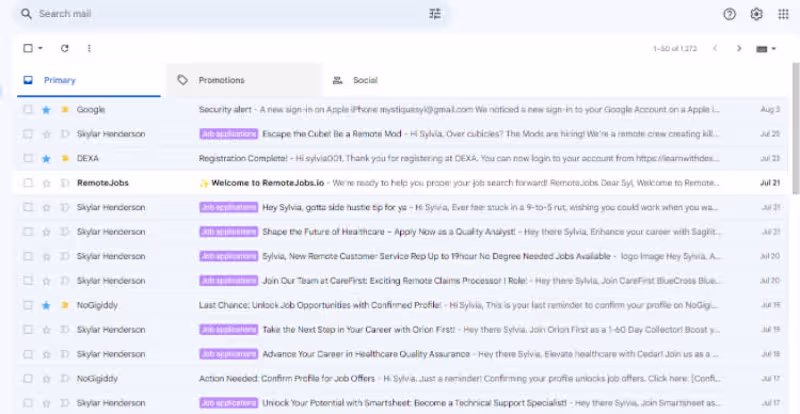Click sender name DEXA
This screenshot has height=414, width=800.
pos(88,158)
